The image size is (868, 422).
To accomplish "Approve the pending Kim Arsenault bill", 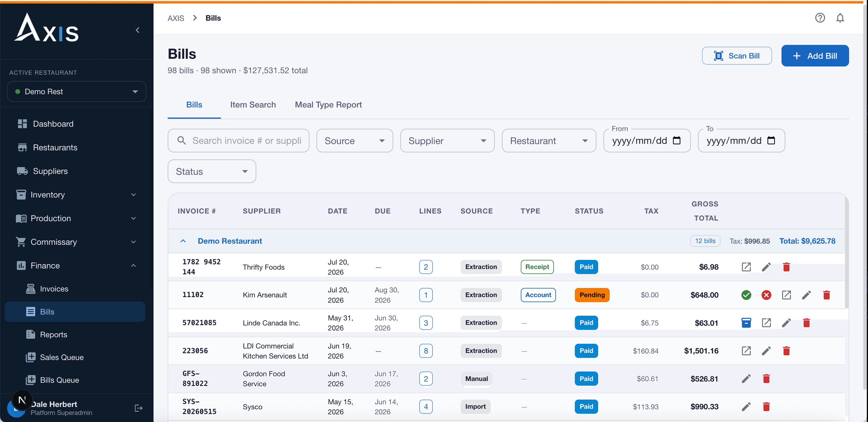I will [746, 295].
